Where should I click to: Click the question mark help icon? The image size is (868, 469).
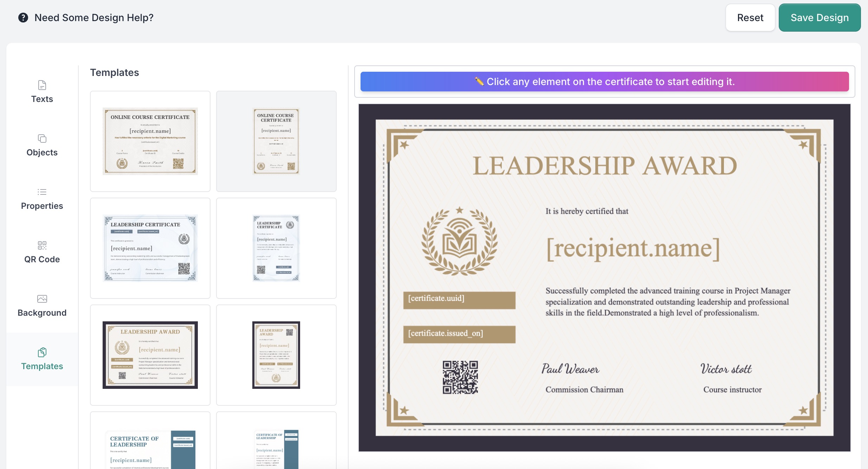(x=23, y=18)
